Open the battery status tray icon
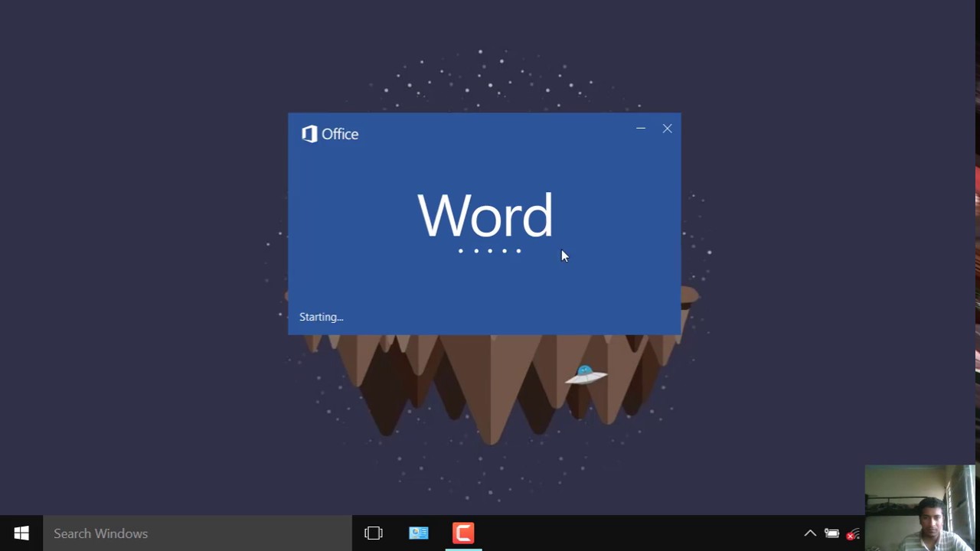 pos(832,533)
